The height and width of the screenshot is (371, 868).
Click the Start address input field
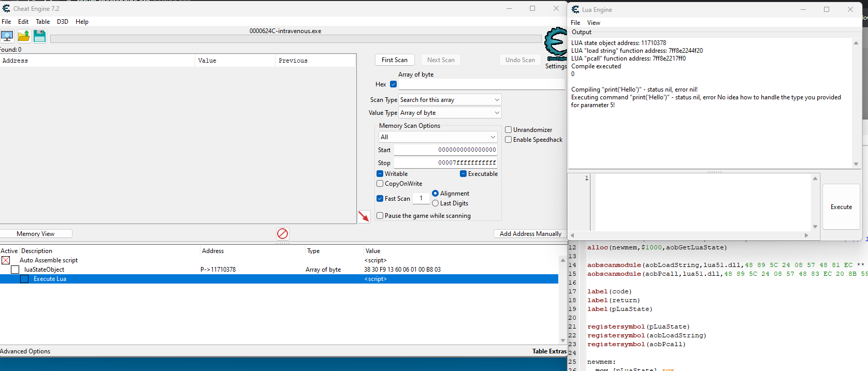click(446, 150)
